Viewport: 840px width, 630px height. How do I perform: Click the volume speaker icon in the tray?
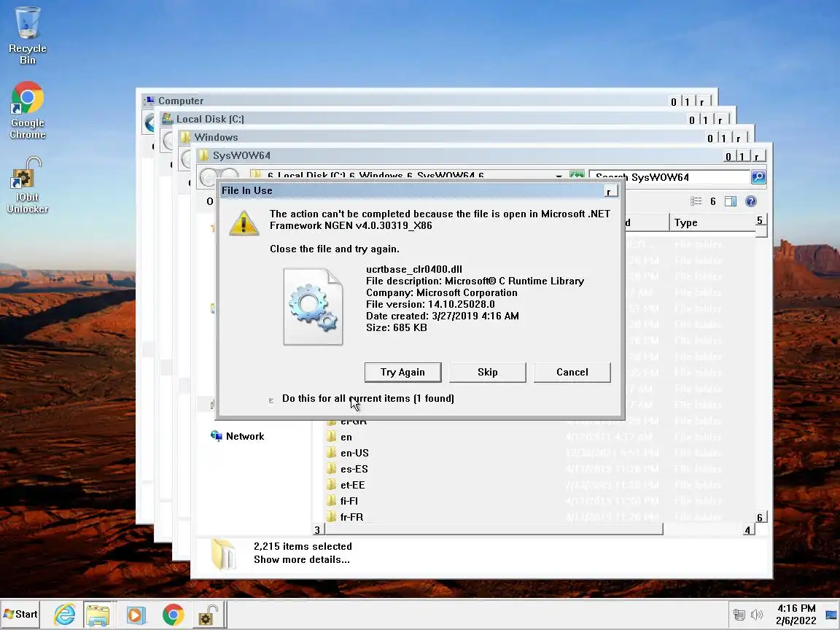tap(756, 615)
